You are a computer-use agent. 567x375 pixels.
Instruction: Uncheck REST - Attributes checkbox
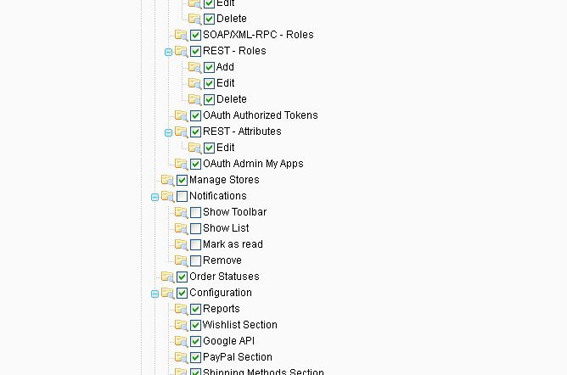coord(195,132)
